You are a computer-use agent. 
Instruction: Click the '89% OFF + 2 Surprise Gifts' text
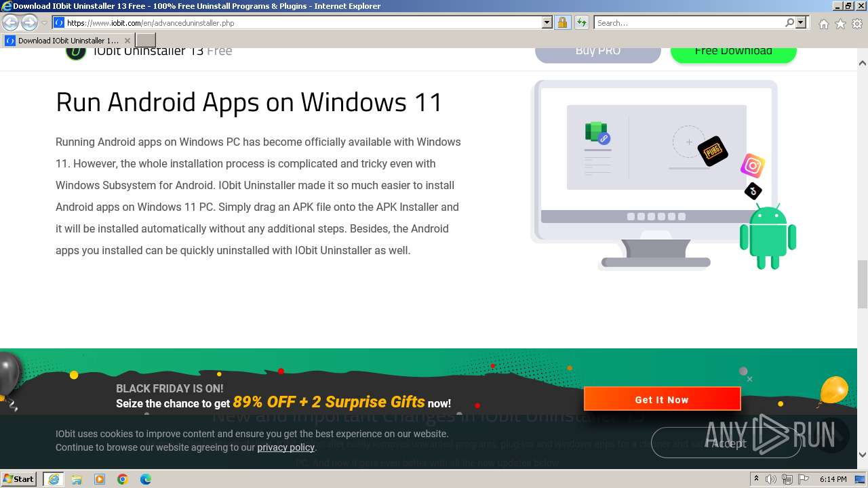329,402
